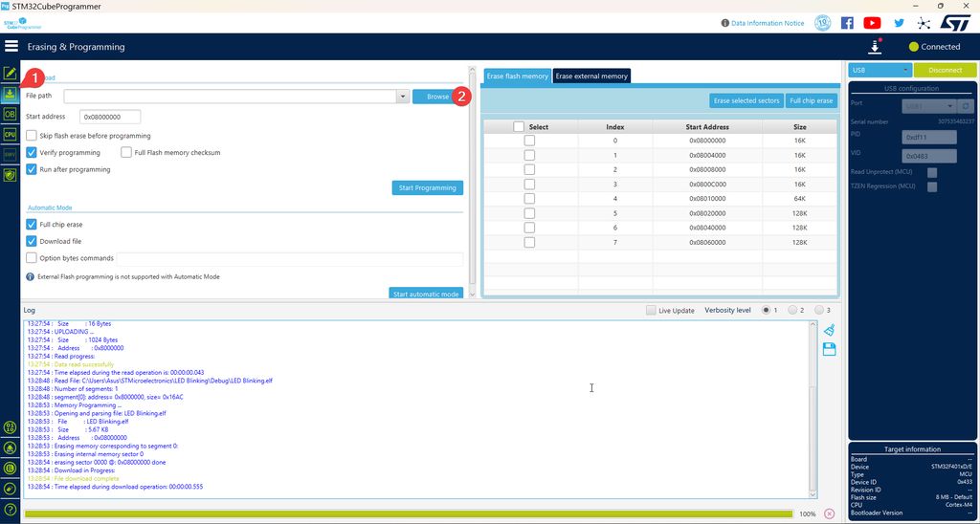Click the Start Programming button
Viewport: 980px width, 524px height.
tap(428, 187)
